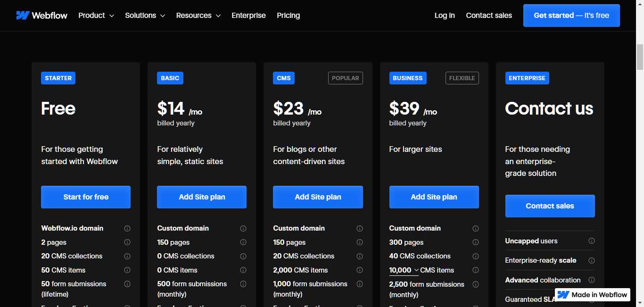Open info icon for Basic Custom domain
Viewport: 644px width, 307px height.
pyautogui.click(x=243, y=228)
